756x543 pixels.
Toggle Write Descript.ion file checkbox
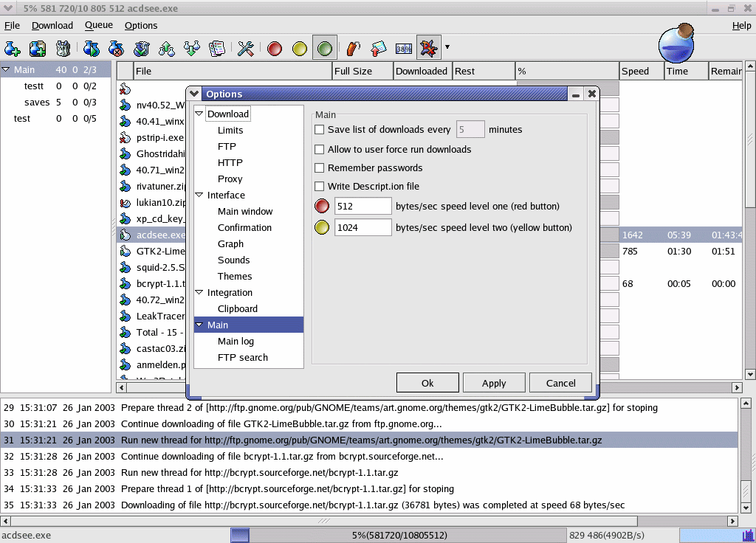pos(320,187)
